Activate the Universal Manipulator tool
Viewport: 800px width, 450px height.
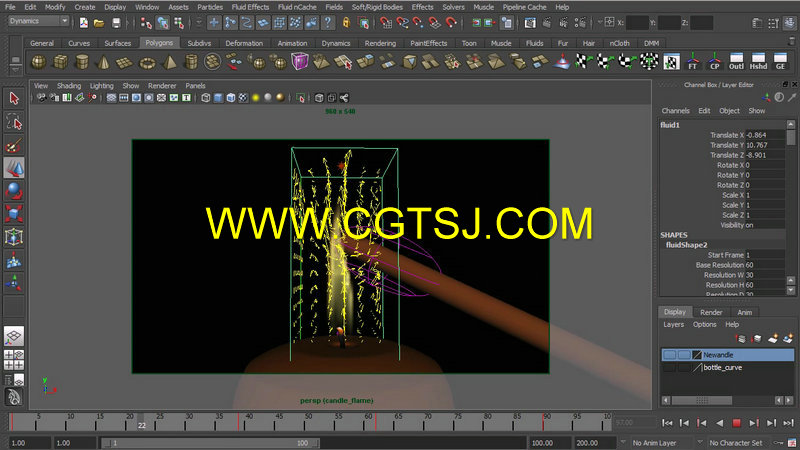click(14, 237)
